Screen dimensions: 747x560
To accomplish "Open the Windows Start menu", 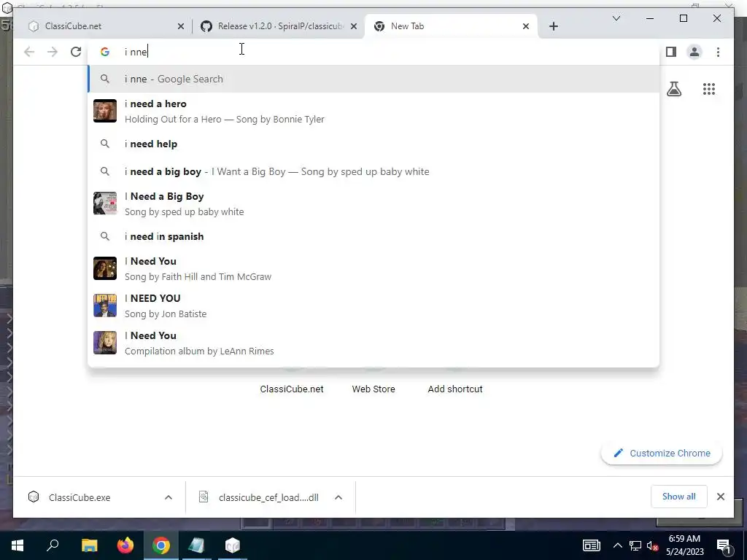I will 18,545.
